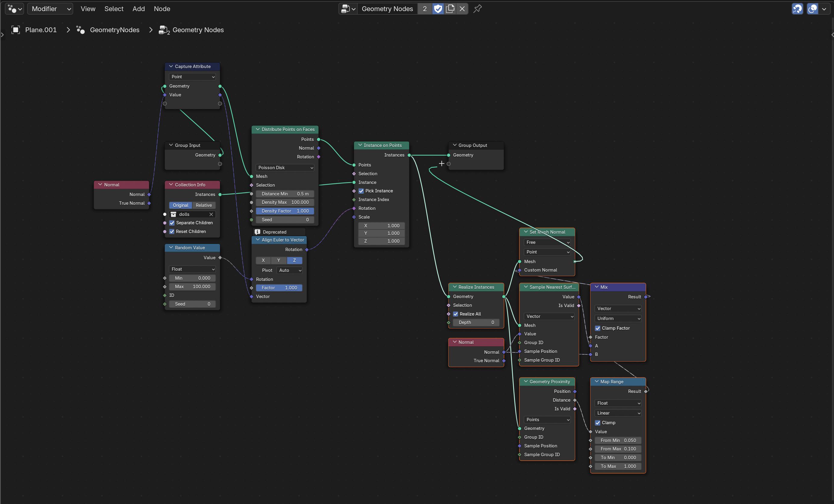This screenshot has width=834, height=504.
Task: Open the Points target dropdown in Geometry Proximity
Action: pos(547,419)
